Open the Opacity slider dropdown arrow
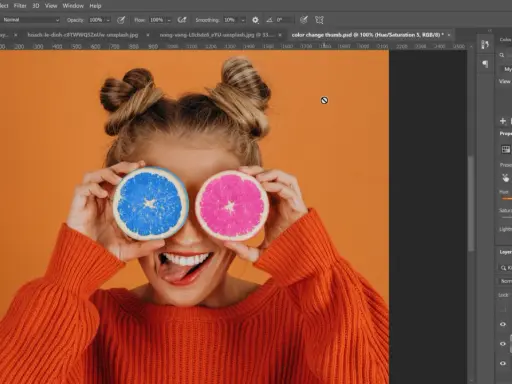Screen dimensions: 512x384 click(108, 20)
